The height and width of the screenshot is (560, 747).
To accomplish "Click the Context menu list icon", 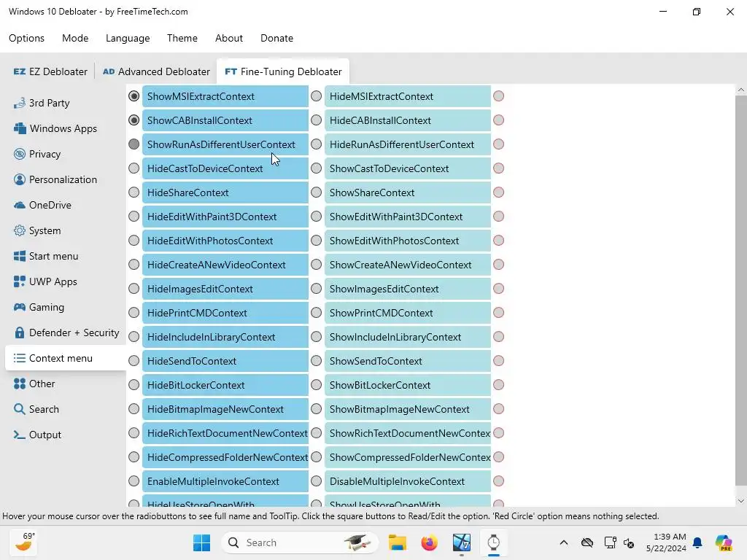I will click(x=20, y=358).
